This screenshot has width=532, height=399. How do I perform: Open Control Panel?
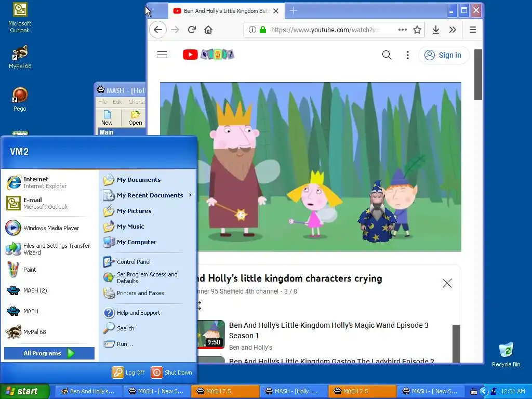click(x=148, y=262)
